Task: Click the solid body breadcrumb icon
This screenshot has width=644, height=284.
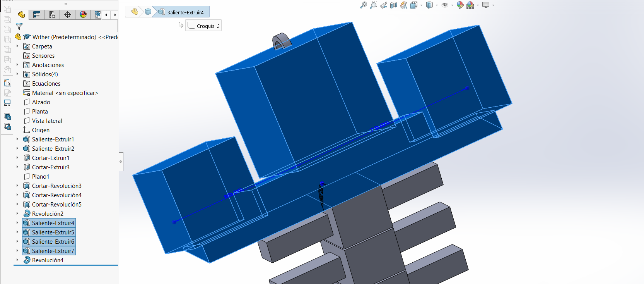Action: point(148,12)
